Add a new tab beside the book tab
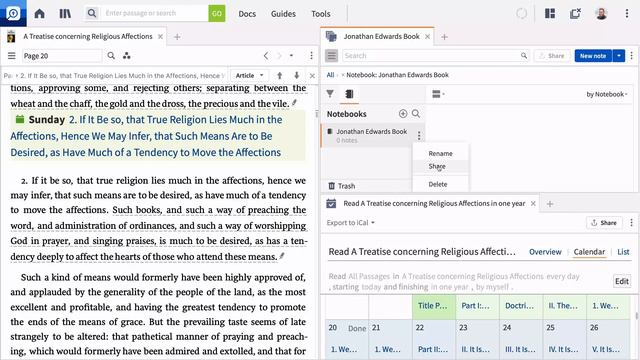The height and width of the screenshot is (360, 640). click(177, 37)
